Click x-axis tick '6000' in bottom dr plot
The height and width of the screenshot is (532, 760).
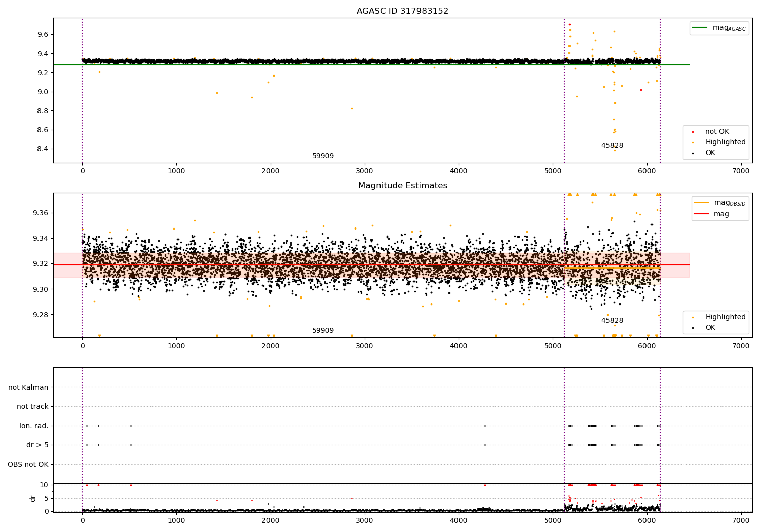(x=647, y=521)
